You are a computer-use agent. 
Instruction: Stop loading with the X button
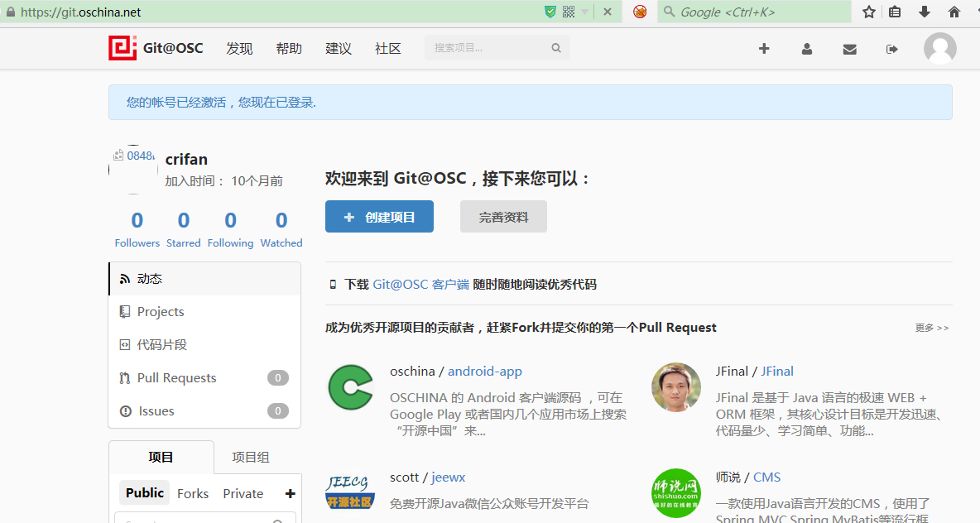[607, 12]
